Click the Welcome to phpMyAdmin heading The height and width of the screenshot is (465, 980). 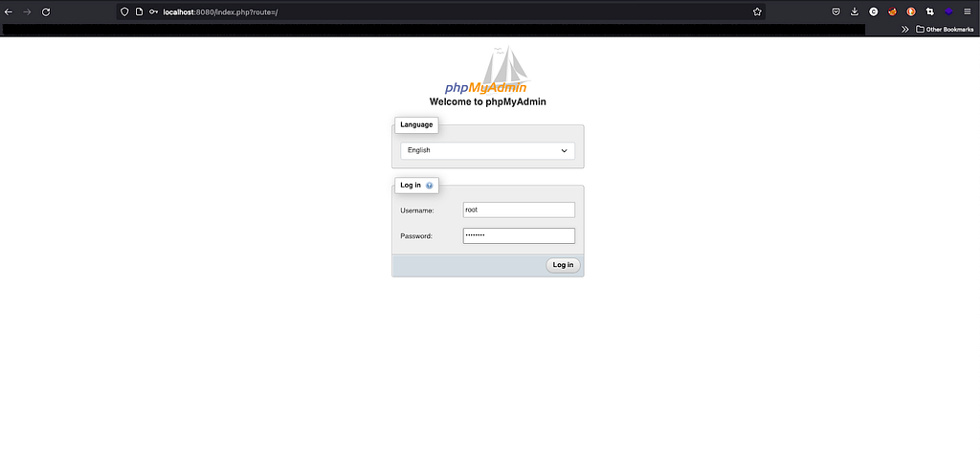pos(487,101)
